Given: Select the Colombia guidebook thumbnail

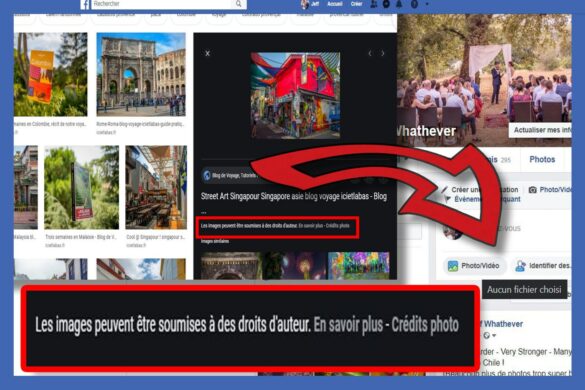Looking at the screenshot, I should coord(51,74).
